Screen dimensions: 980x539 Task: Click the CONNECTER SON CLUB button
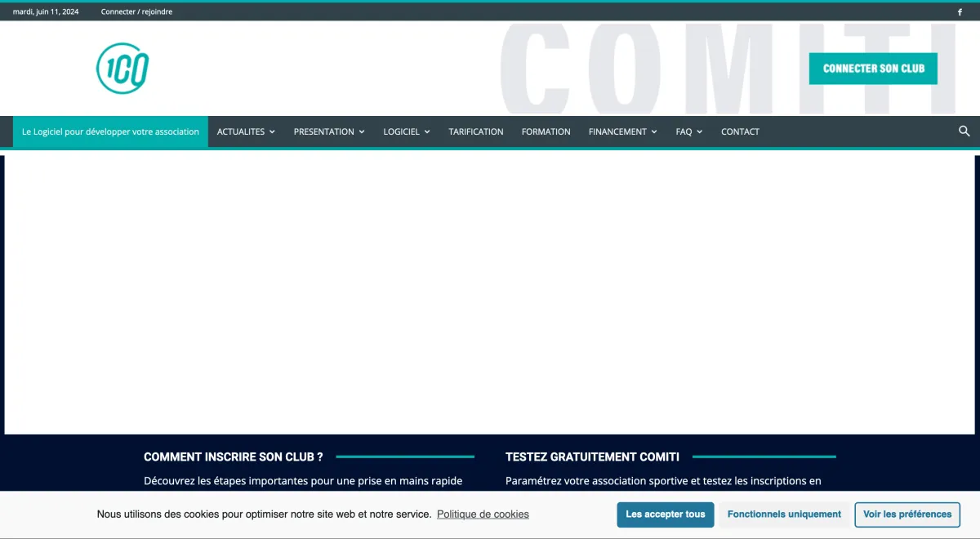tap(873, 69)
